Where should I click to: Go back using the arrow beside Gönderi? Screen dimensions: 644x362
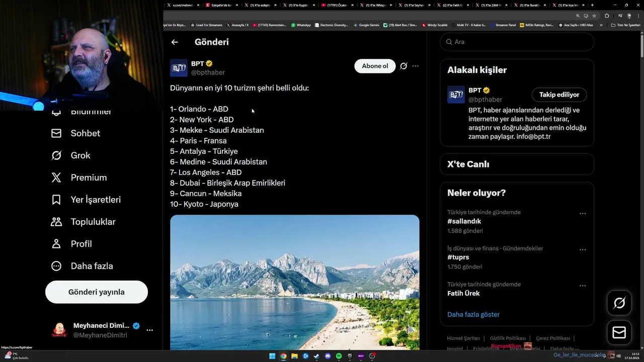coord(175,42)
